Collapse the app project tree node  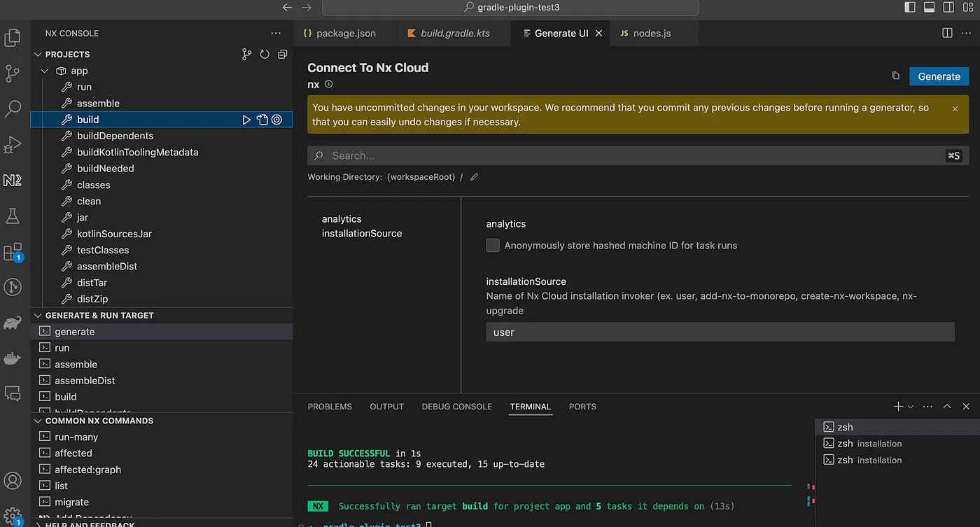coord(45,71)
